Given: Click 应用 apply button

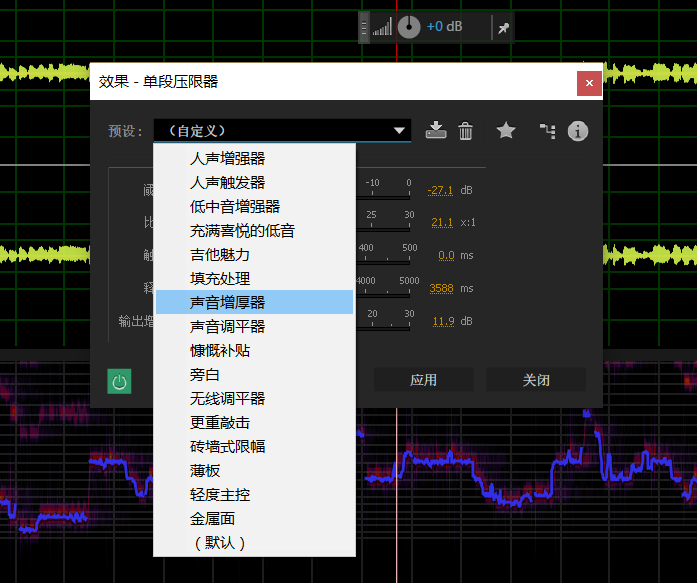Looking at the screenshot, I should [x=423, y=379].
